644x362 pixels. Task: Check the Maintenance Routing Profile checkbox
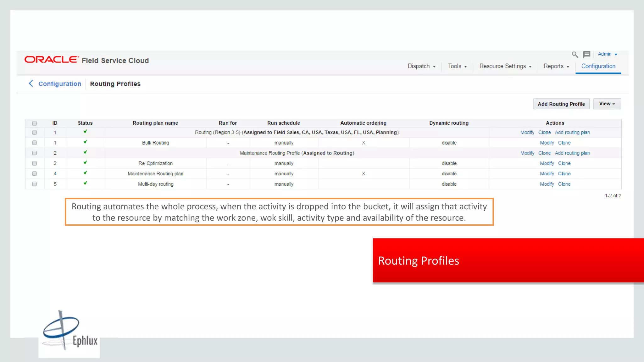point(34,153)
